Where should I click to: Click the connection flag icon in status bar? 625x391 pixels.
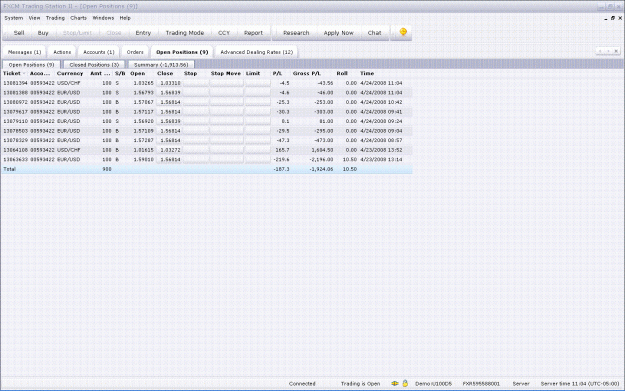pyautogui.click(x=395, y=383)
